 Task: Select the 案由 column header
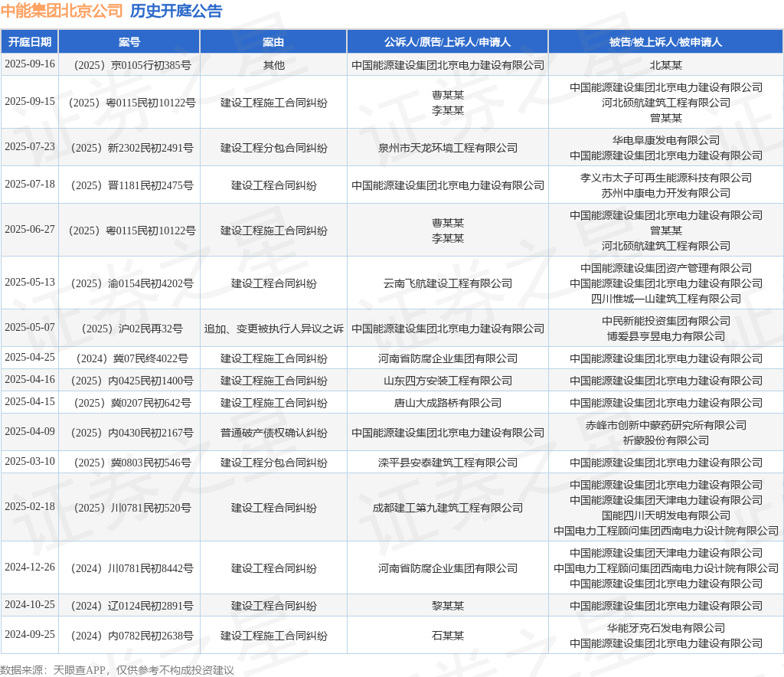coord(273,42)
